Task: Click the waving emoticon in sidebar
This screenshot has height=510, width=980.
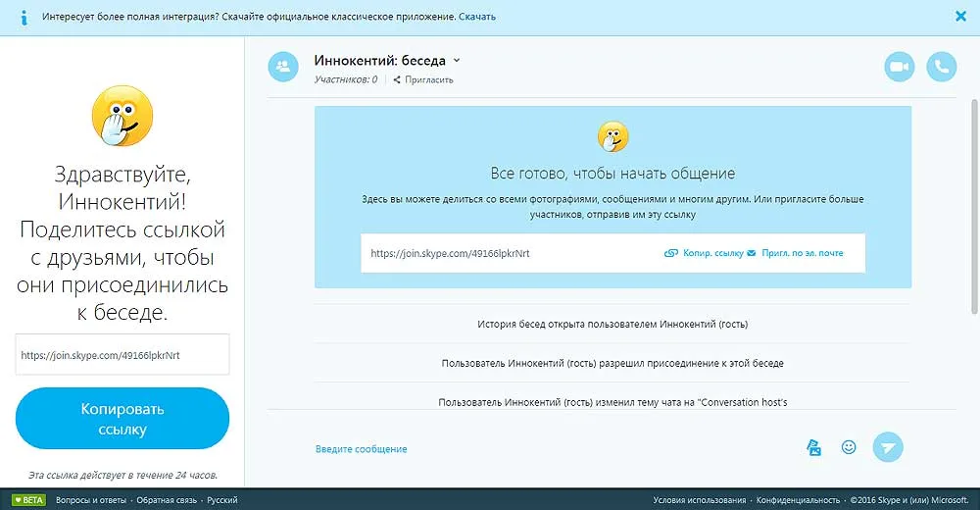Action: (122, 116)
